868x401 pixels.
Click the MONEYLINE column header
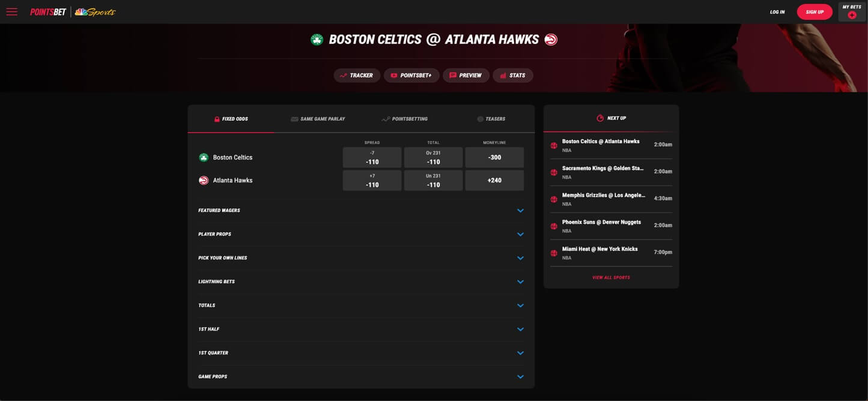point(494,143)
